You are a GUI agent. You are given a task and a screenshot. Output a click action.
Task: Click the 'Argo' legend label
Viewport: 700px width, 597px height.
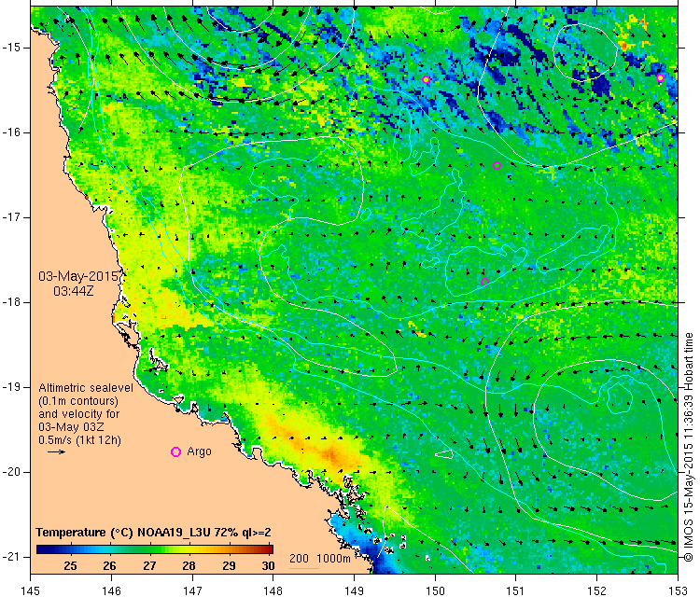pyautogui.click(x=199, y=451)
